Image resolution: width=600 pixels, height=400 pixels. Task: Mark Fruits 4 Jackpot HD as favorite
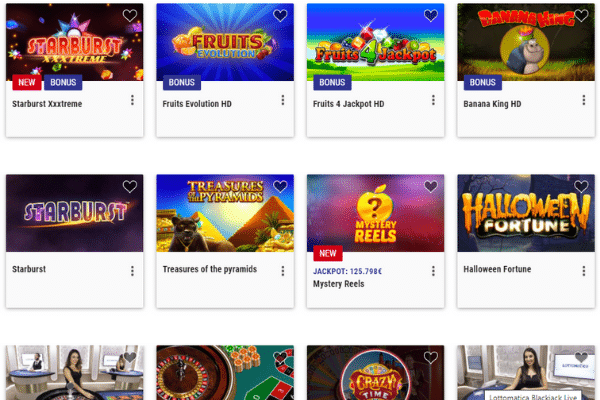point(431,15)
